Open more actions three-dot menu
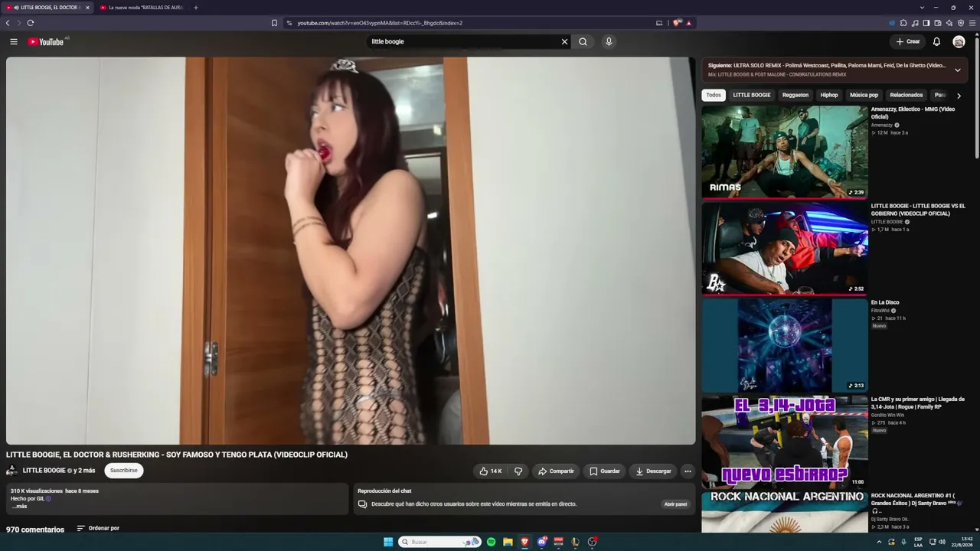This screenshot has height=551, width=980. [x=688, y=471]
